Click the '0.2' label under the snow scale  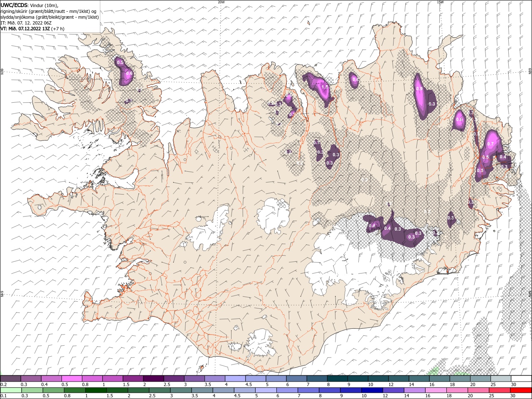pyautogui.click(x=4, y=384)
